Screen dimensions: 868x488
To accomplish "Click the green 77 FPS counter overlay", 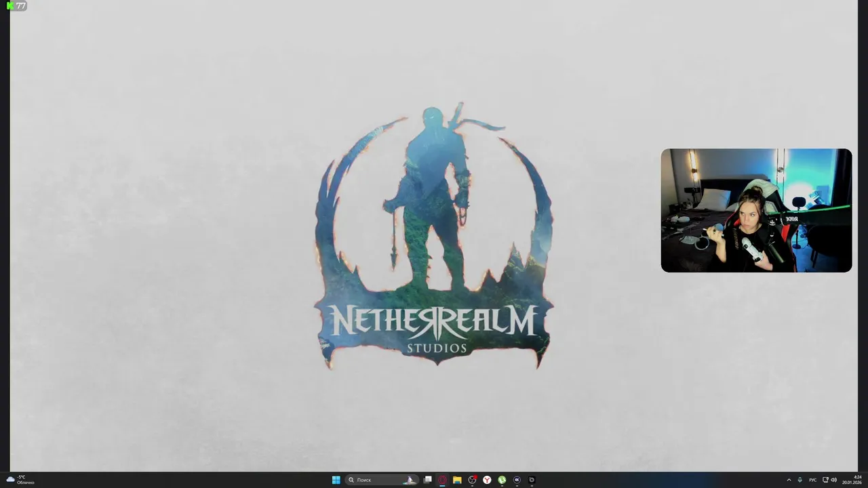I will tap(17, 6).
